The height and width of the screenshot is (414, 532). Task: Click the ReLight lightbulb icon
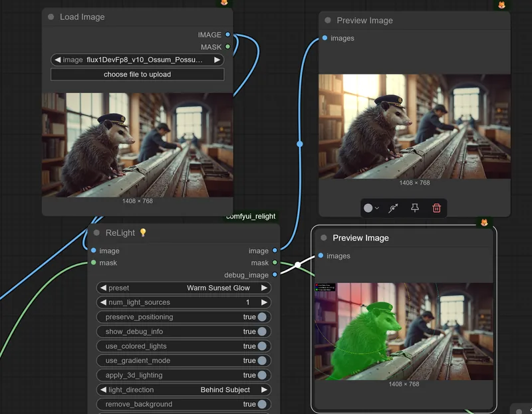tap(143, 233)
